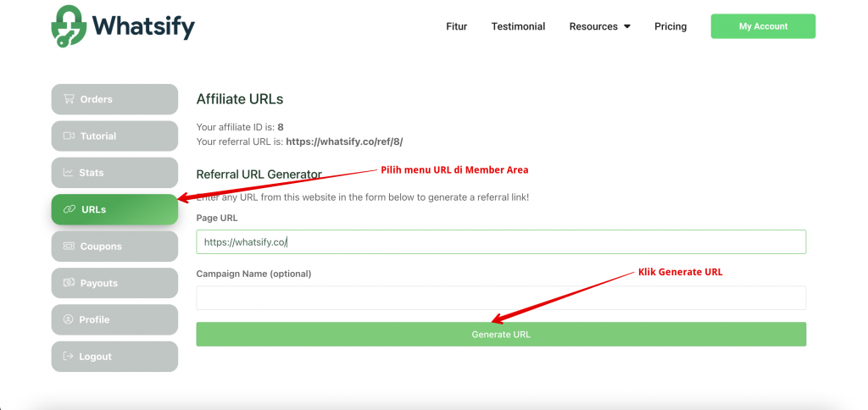The image size is (868, 410).
Task: Click the shopping cart icon beside Orders
Action: (69, 99)
